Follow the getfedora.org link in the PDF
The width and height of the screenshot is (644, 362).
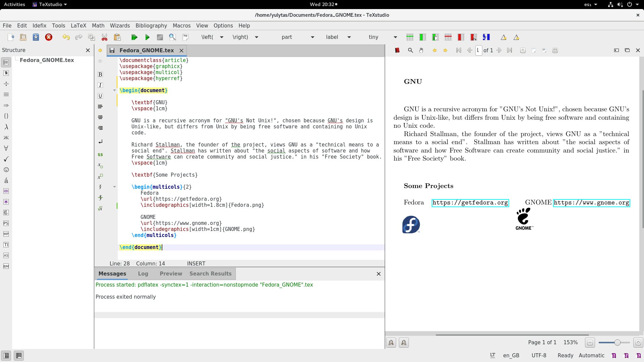pyautogui.click(x=470, y=203)
